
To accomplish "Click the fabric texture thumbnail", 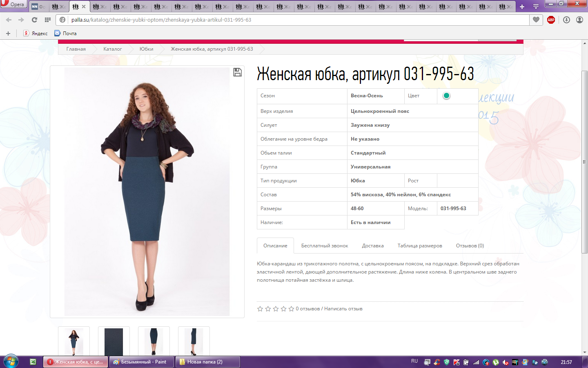I will coord(114,341).
